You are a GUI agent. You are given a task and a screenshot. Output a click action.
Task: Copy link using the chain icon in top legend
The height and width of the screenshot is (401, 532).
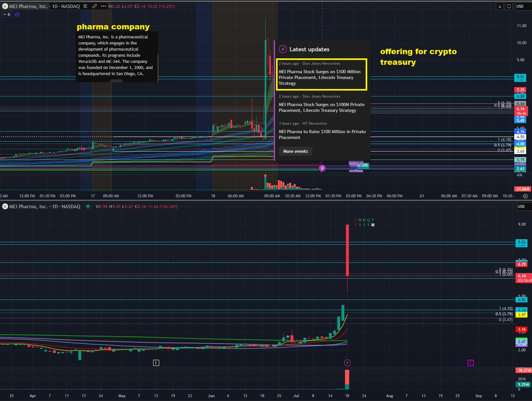pos(94,6)
